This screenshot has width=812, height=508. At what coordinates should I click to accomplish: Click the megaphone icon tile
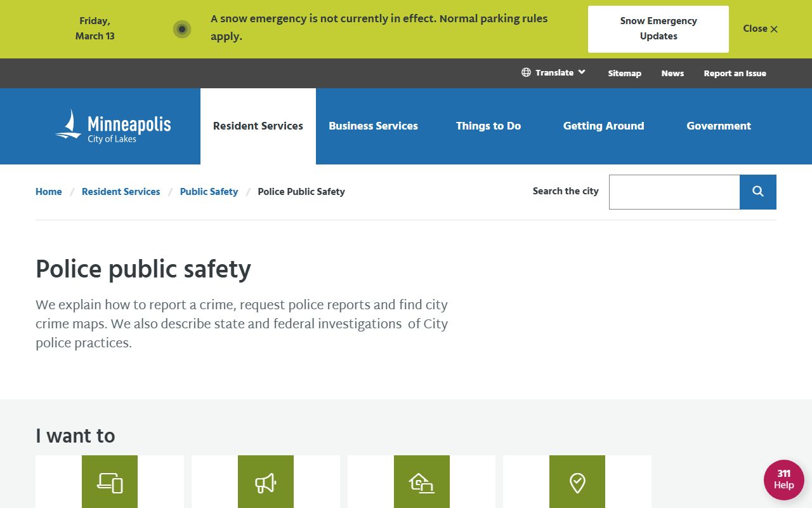coord(265,482)
